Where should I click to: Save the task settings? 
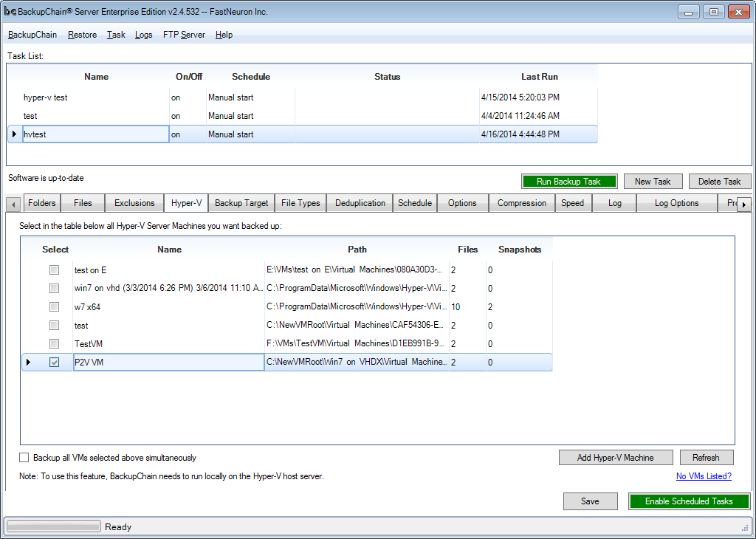tap(590, 501)
